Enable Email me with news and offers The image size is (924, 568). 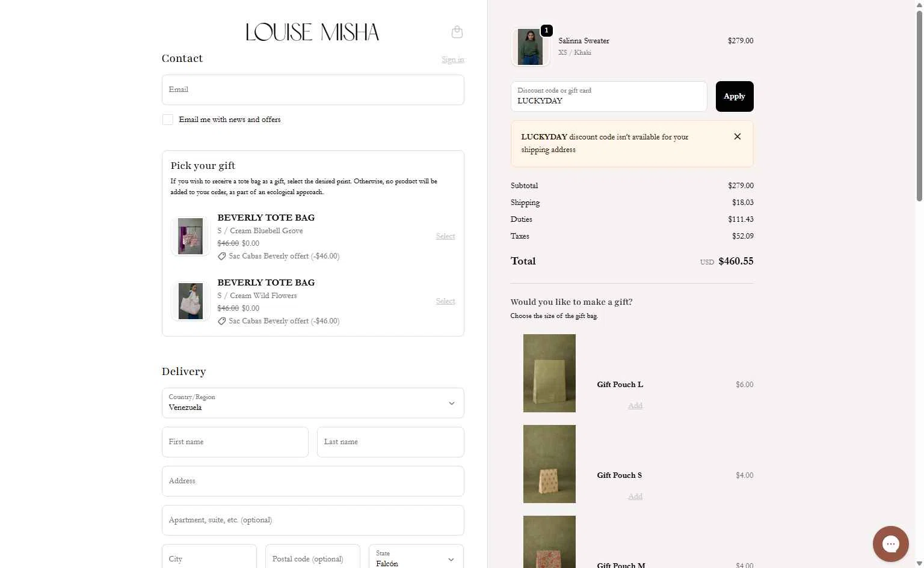coord(168,120)
